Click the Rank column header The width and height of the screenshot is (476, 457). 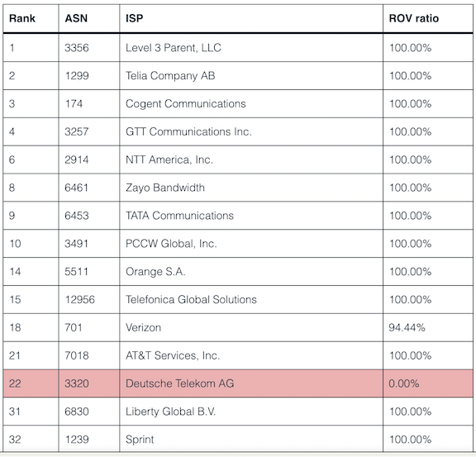tap(22, 18)
